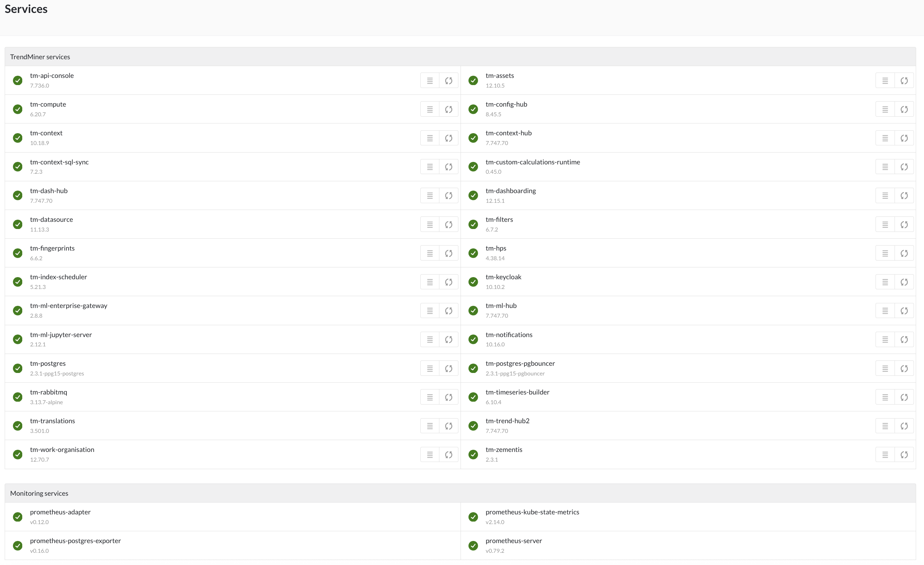
Task: View tm-zementis logs
Action: 885,455
